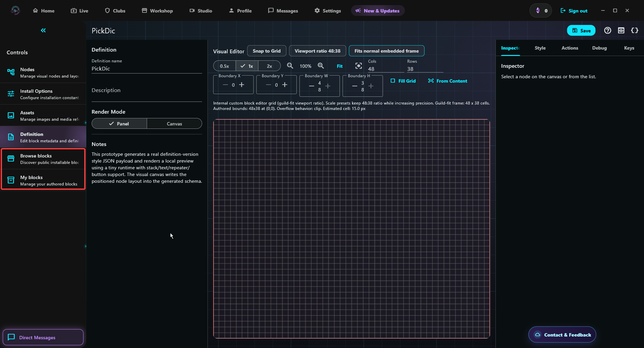Open Contact & Feedback
Image resolution: width=644 pixels, height=348 pixels.
(562, 335)
